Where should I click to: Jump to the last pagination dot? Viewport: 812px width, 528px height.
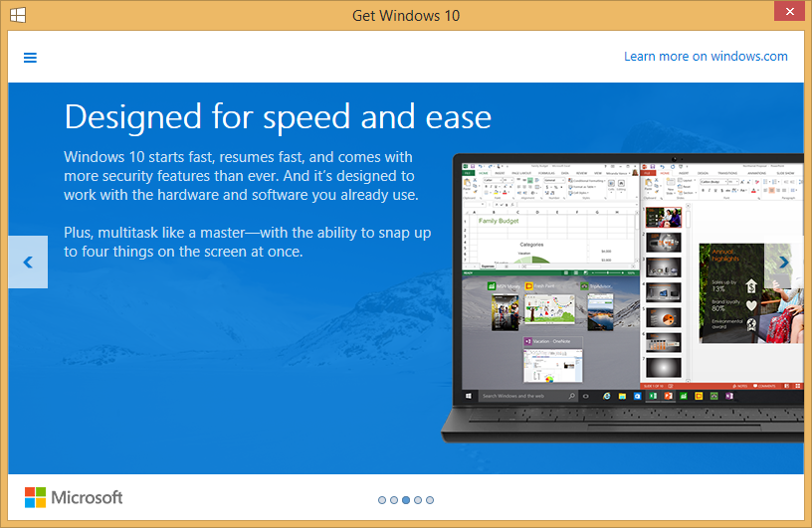(430, 500)
